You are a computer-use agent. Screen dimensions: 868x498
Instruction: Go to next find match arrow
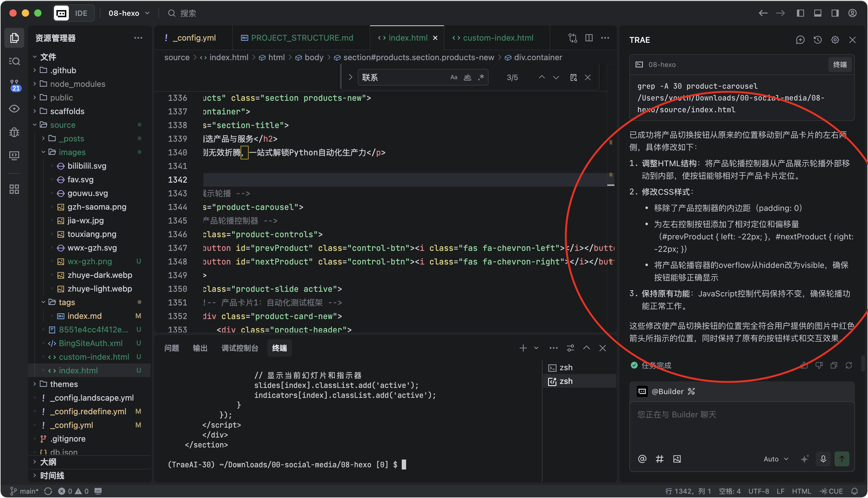click(x=556, y=77)
